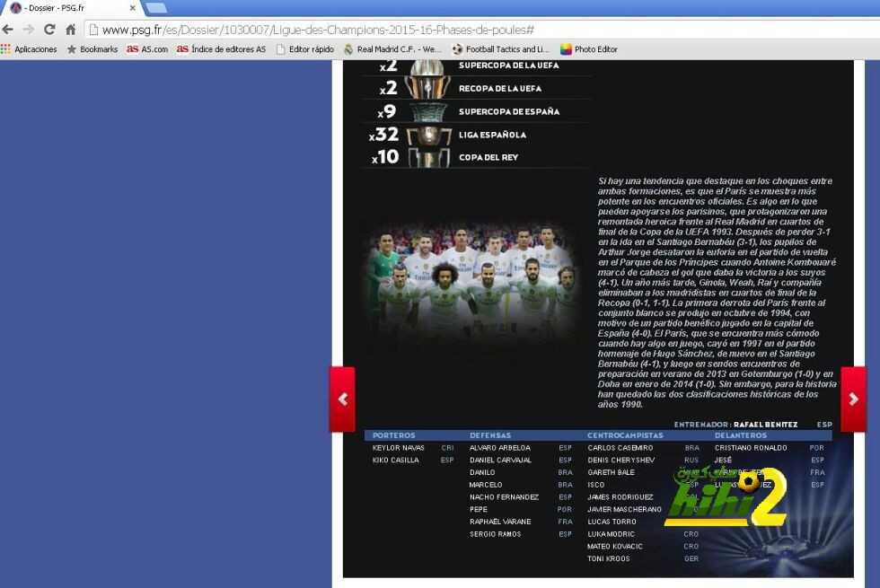This screenshot has height=588, width=880.
Task: Select player Keylor Navas
Action: [x=399, y=448]
